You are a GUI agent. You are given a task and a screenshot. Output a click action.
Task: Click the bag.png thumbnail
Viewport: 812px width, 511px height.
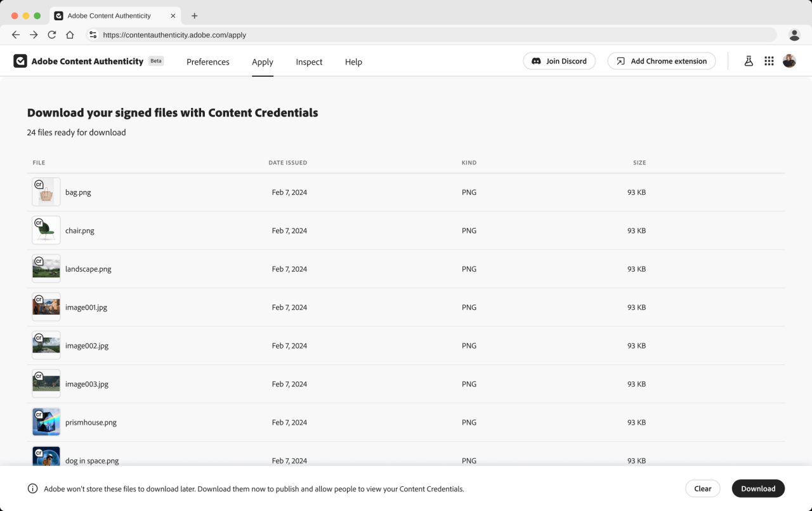(x=46, y=191)
